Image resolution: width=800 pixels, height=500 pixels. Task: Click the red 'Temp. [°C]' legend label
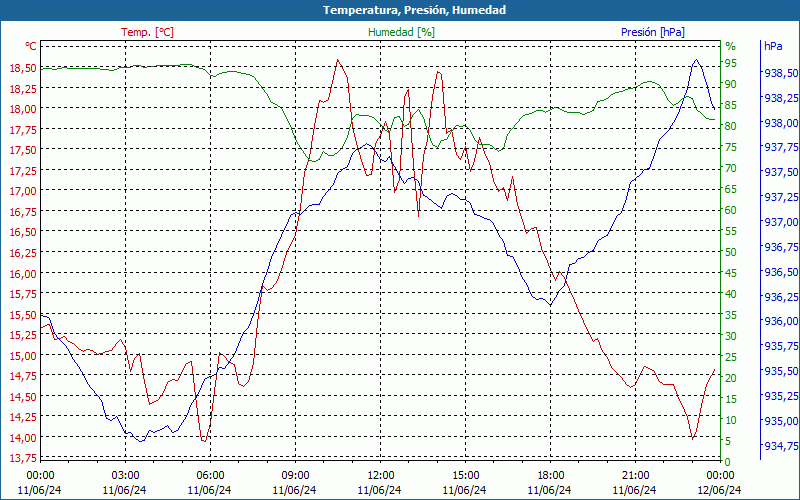click(x=147, y=32)
